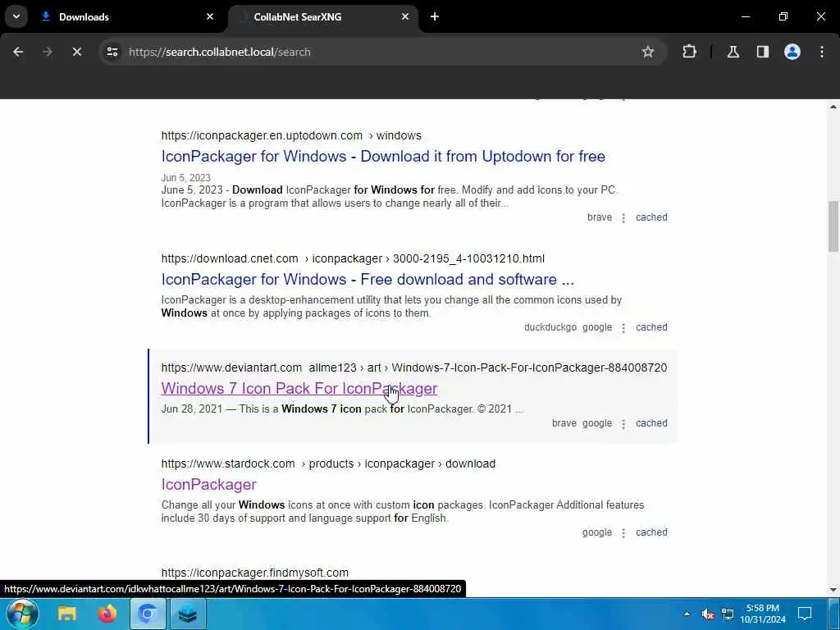Launch Firefox from the taskbar
Screen dimensions: 840x630
(x=107, y=614)
